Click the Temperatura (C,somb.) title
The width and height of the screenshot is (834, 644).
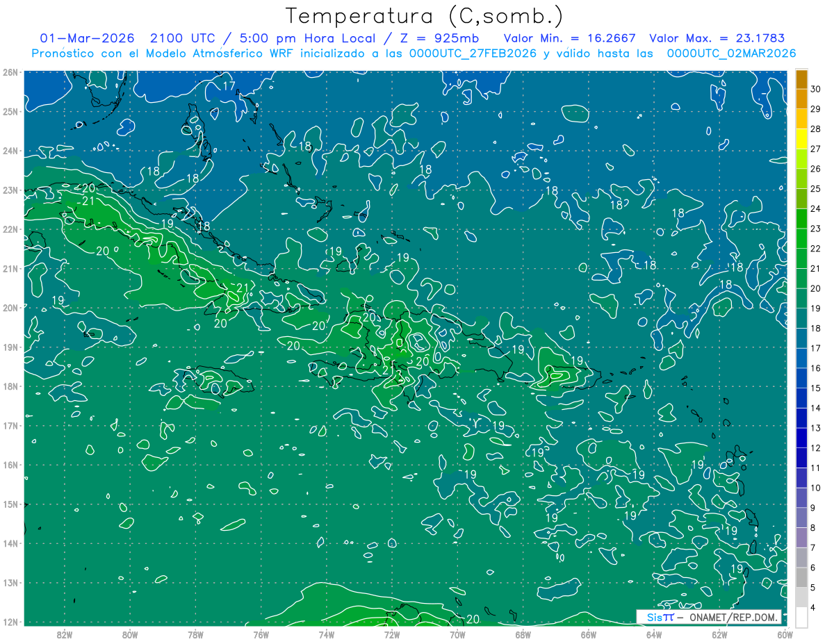pos(425,16)
